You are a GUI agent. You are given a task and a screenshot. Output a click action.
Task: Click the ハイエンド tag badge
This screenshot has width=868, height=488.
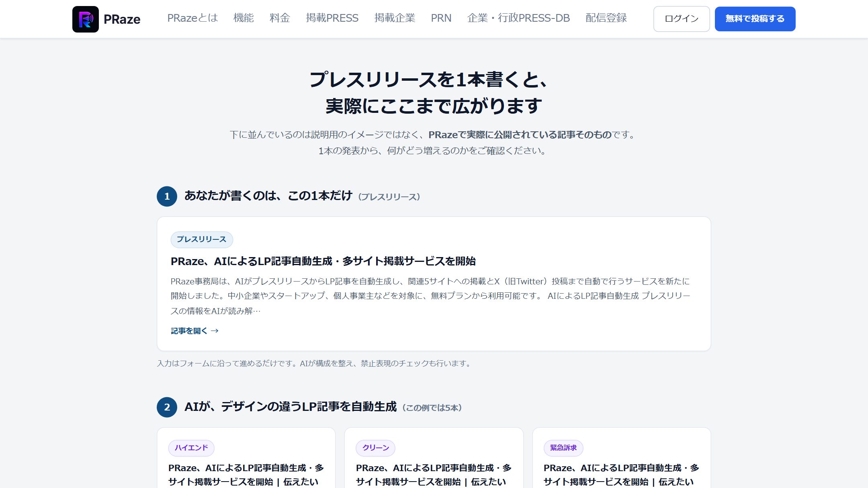tap(191, 448)
